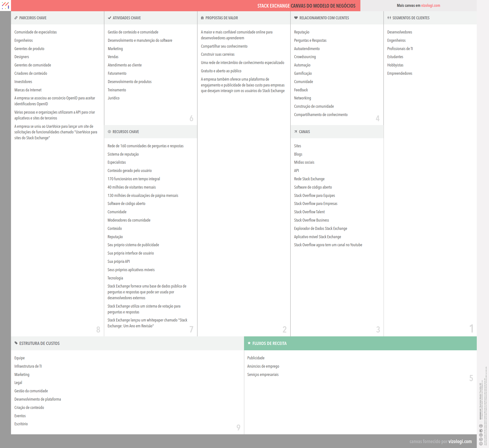Select "Desenvolvedores" under Segmentos de Clientes
The height and width of the screenshot is (448, 489).
click(x=400, y=32)
